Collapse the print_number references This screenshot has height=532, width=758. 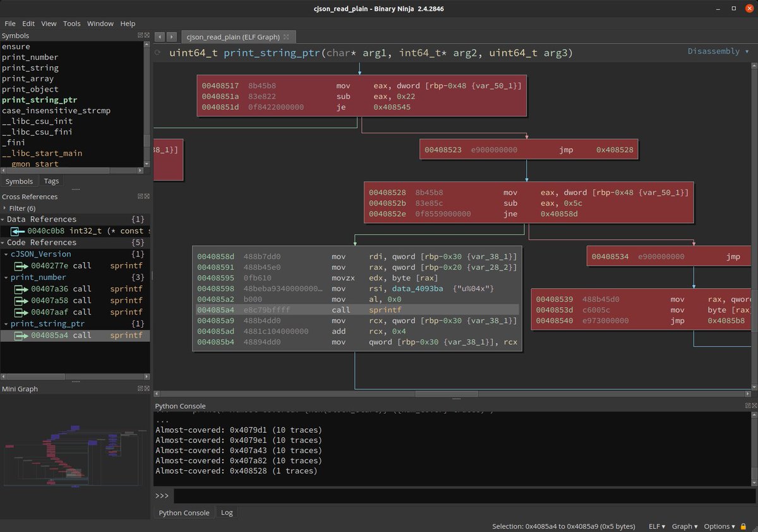(x=7, y=277)
